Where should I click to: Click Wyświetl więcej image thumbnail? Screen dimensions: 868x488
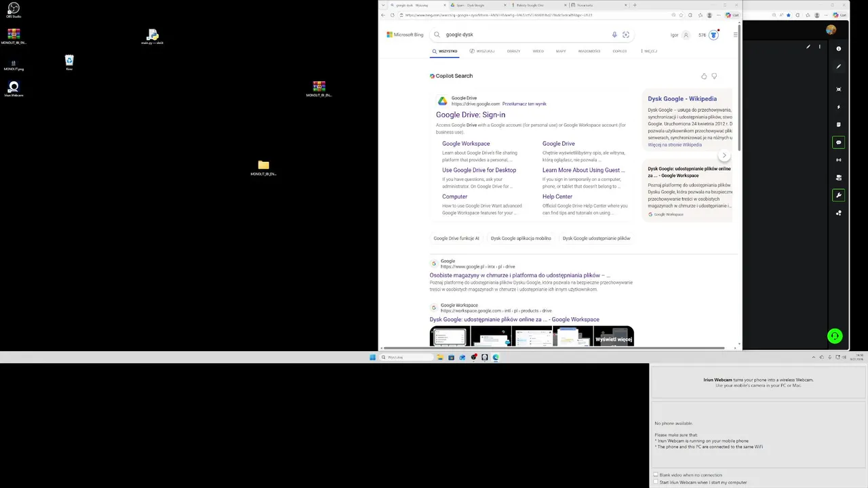click(x=614, y=337)
